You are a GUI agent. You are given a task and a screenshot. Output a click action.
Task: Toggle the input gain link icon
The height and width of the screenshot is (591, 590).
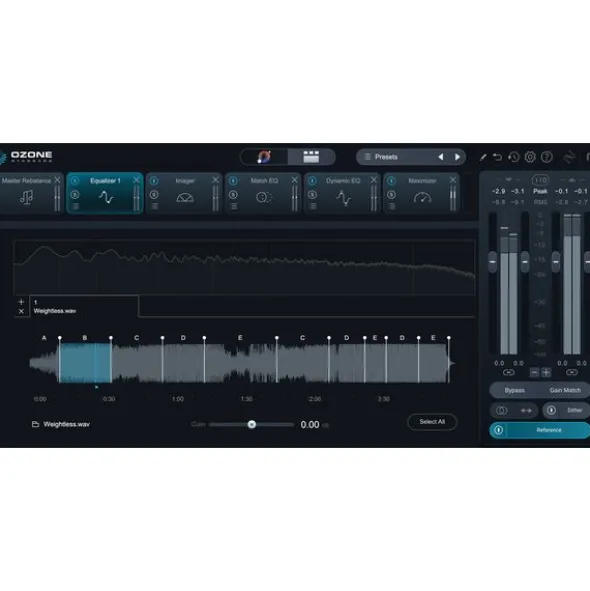click(x=508, y=372)
